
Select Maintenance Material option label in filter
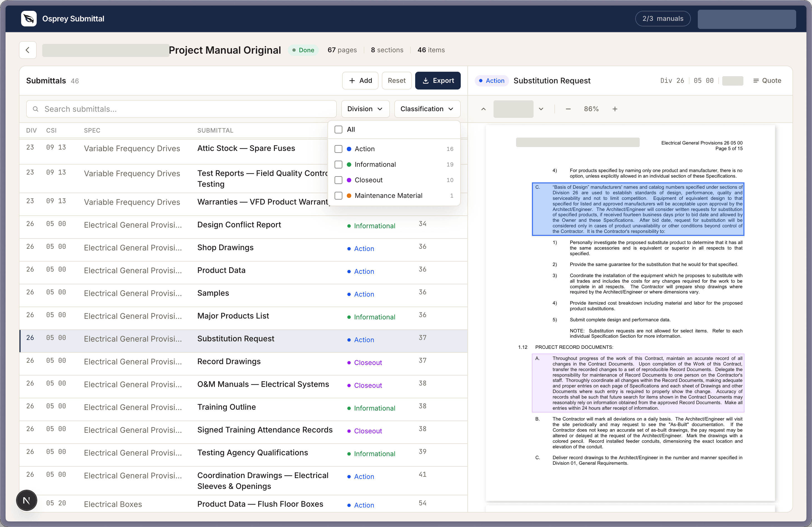tap(388, 196)
